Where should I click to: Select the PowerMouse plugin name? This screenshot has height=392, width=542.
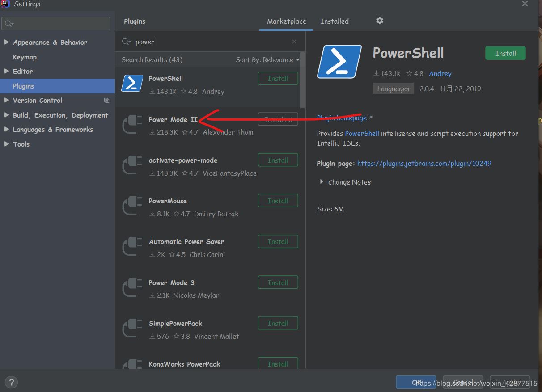point(168,201)
